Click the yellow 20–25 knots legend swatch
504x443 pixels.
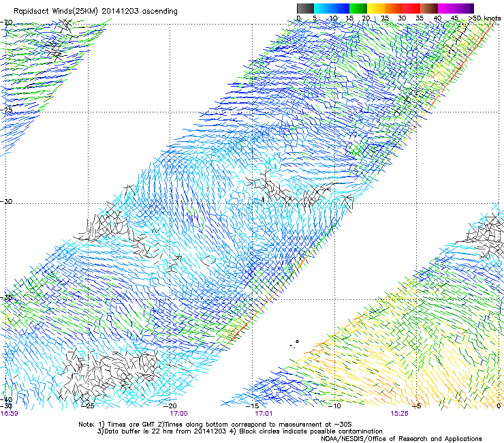(376, 8)
